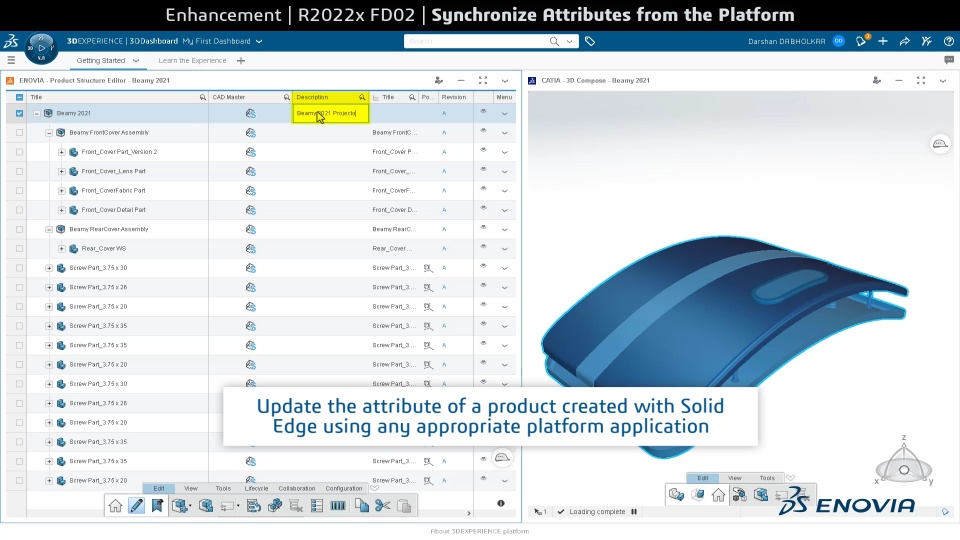Image resolution: width=960 pixels, height=540 pixels.
Task: Add a new dashboard tab with plus
Action: click(x=241, y=61)
